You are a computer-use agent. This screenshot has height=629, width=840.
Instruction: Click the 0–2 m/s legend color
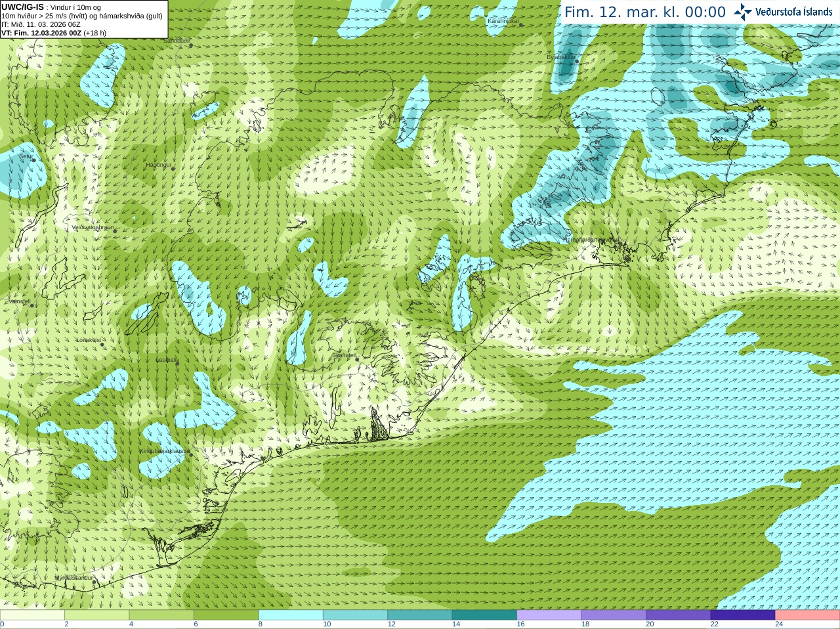click(32, 615)
